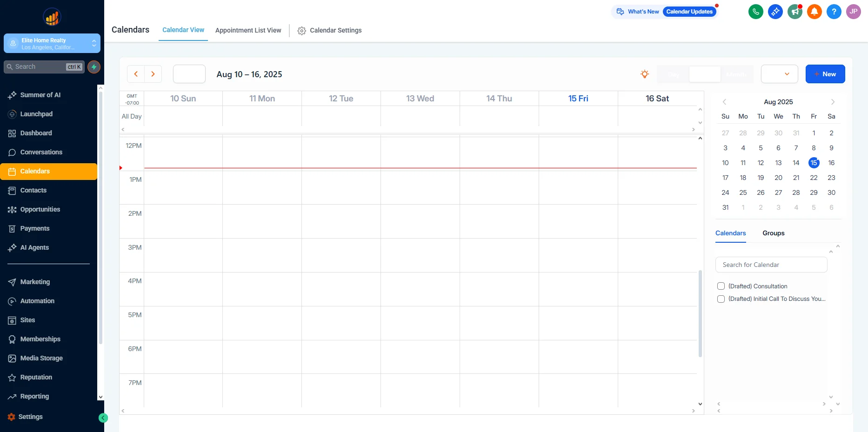Go to next month in mini calendar
The height and width of the screenshot is (432, 868).
click(833, 102)
